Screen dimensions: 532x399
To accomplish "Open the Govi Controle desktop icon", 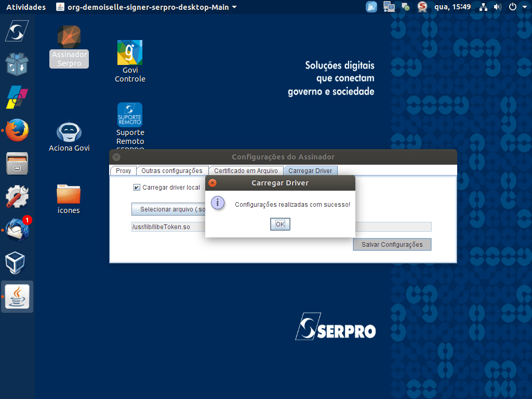I will click(x=130, y=61).
